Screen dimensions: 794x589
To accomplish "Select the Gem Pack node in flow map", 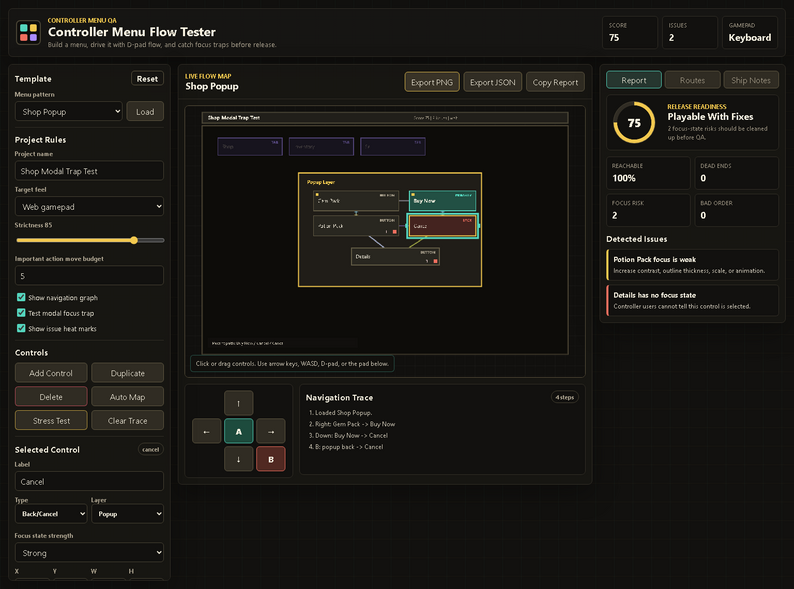I will click(x=356, y=201).
